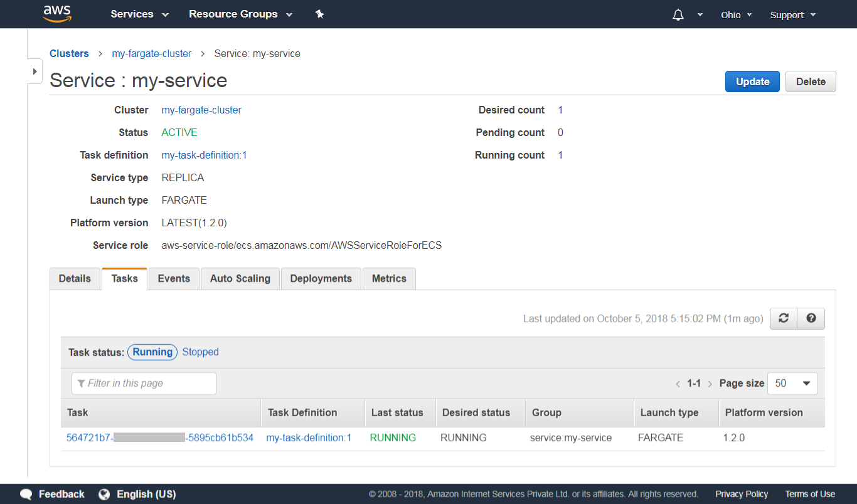The width and height of the screenshot is (857, 504).
Task: Click the Service : my-service page heading
Action: [139, 81]
